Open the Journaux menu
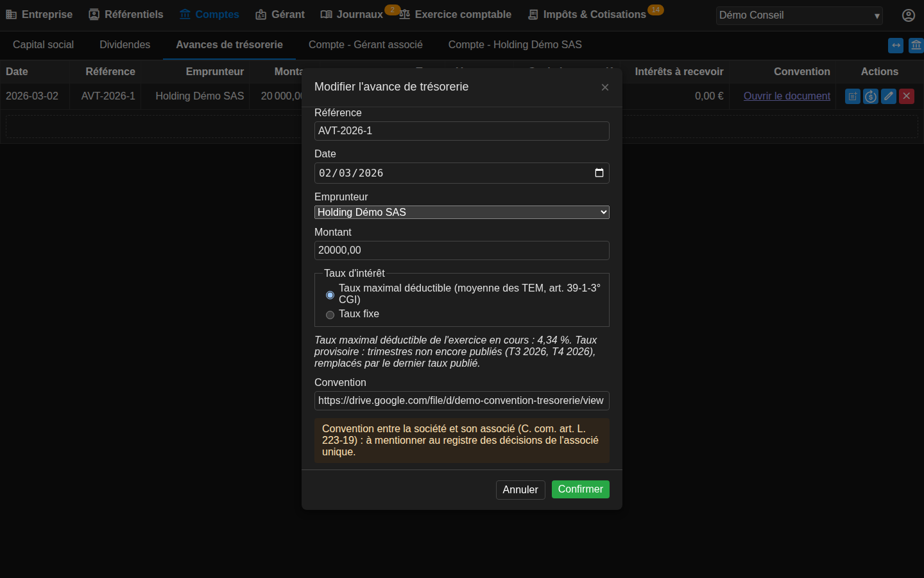The height and width of the screenshot is (578, 924). (x=352, y=15)
